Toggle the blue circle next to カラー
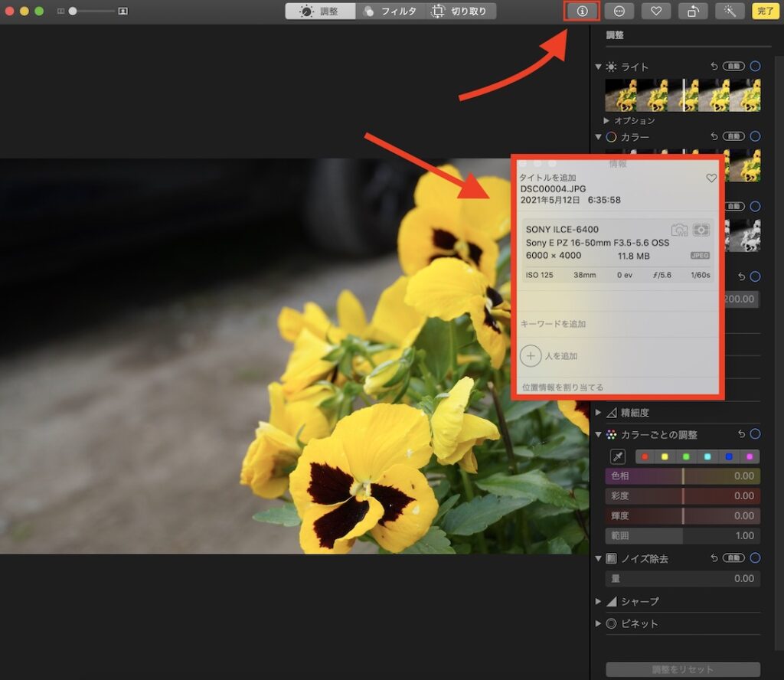 click(x=755, y=136)
